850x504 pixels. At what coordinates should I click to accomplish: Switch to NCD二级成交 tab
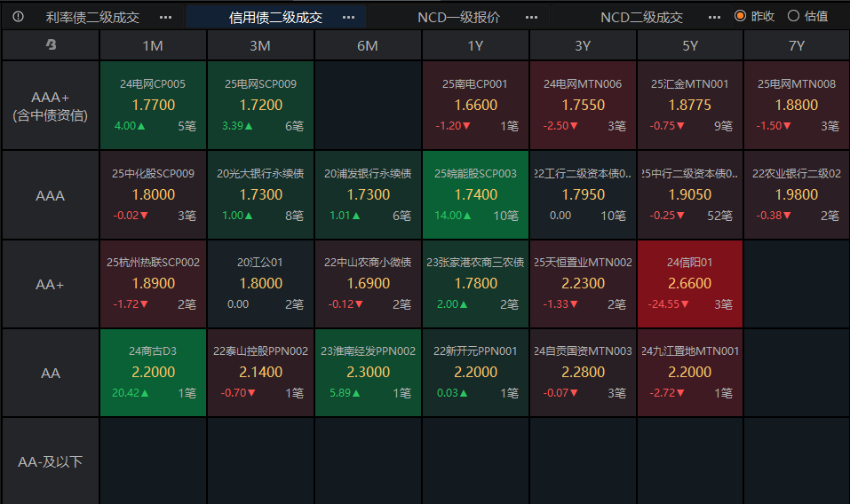pos(641,18)
